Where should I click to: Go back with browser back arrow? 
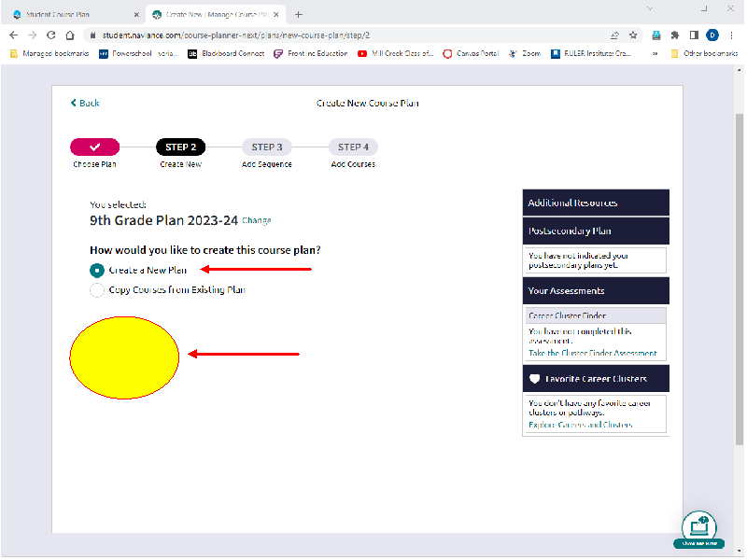point(13,35)
